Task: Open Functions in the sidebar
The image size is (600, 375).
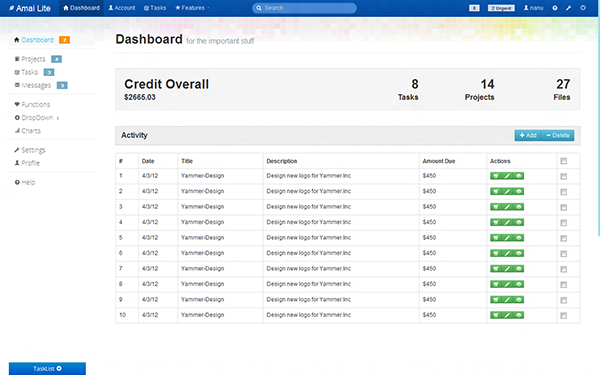Action: [x=32, y=104]
